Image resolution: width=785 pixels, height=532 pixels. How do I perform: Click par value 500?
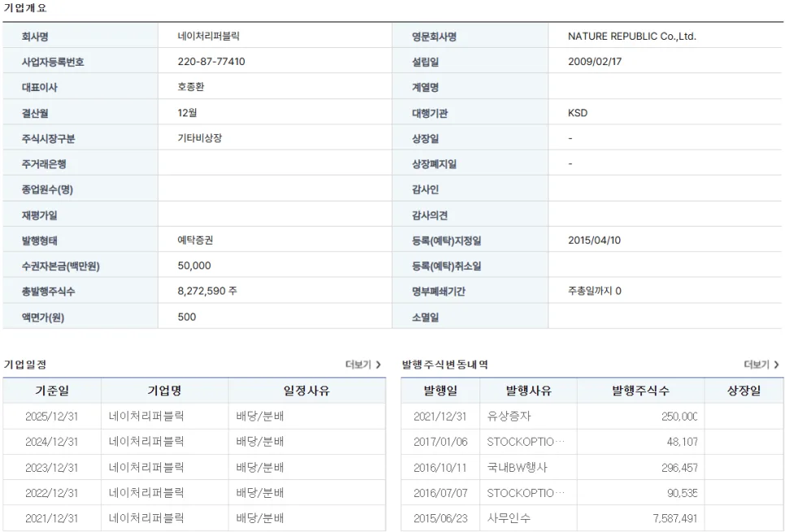tap(187, 317)
